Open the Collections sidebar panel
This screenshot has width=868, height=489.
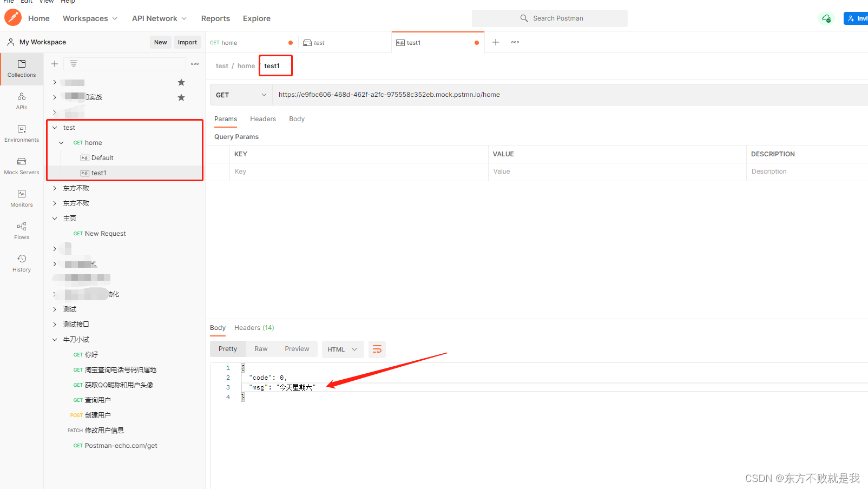pyautogui.click(x=21, y=69)
